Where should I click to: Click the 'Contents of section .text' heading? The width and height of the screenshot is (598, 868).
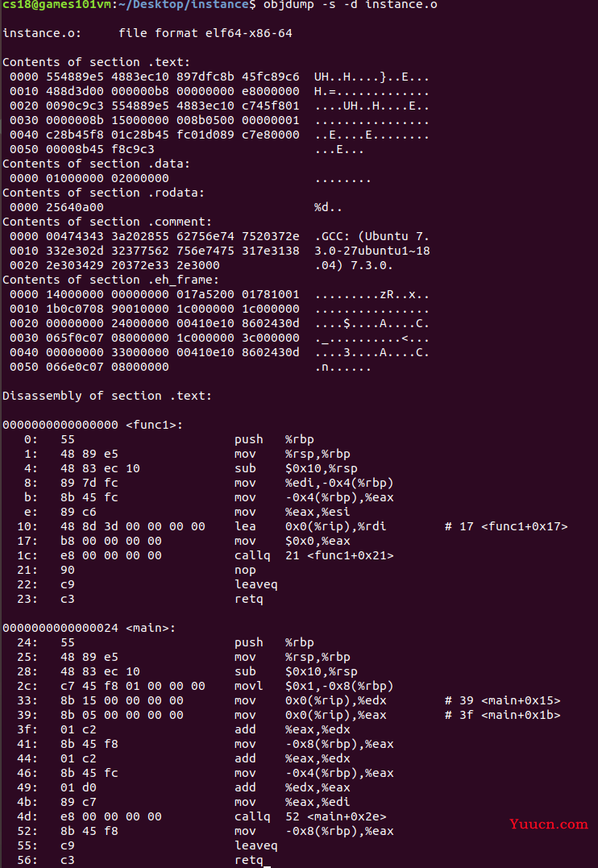click(97, 62)
